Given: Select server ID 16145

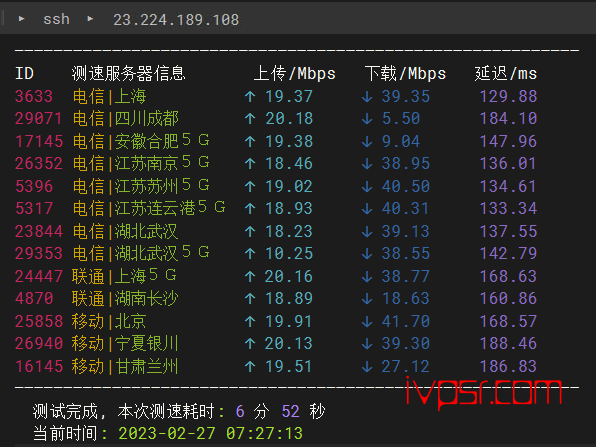Looking at the screenshot, I should pos(38,366).
